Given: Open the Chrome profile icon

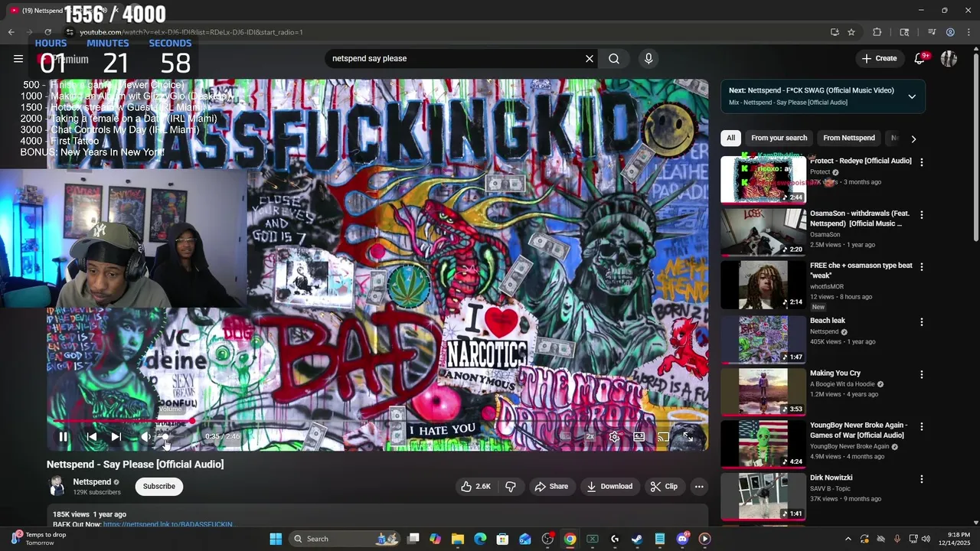Looking at the screenshot, I should point(950,32).
